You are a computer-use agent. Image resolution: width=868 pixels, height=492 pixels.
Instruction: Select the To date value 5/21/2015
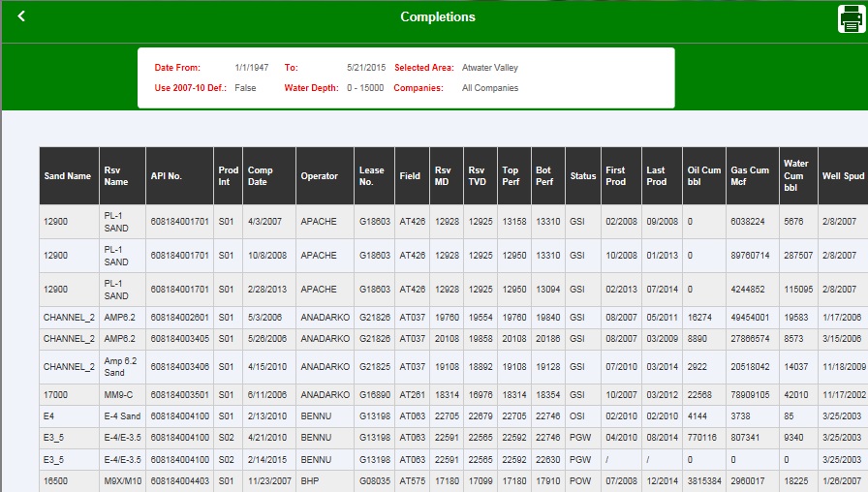[366, 68]
